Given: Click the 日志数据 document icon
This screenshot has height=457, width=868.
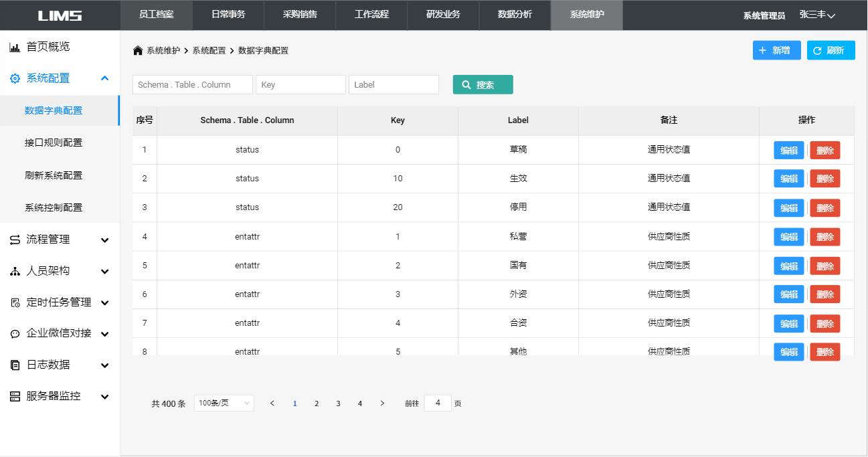Looking at the screenshot, I should [x=15, y=365].
